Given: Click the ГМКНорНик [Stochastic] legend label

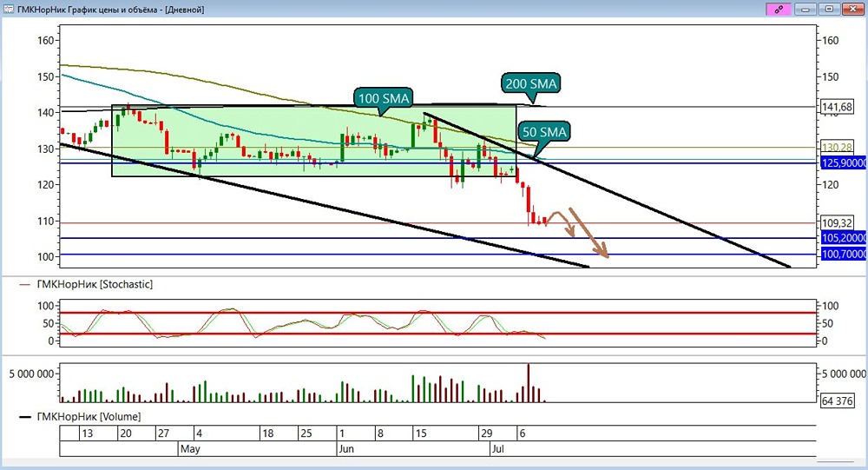Looking at the screenshot, I should (95, 284).
